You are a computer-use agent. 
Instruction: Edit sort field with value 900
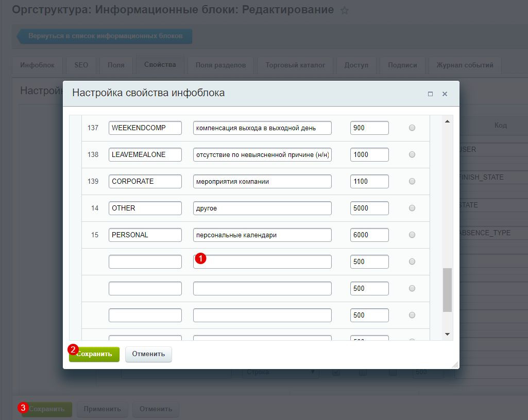click(369, 128)
